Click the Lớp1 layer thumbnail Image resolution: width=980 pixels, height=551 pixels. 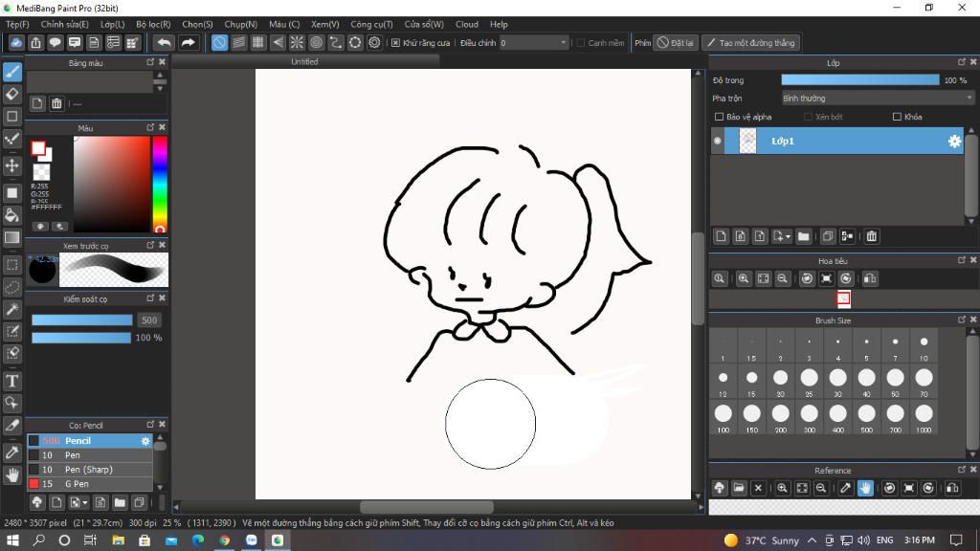747,142
